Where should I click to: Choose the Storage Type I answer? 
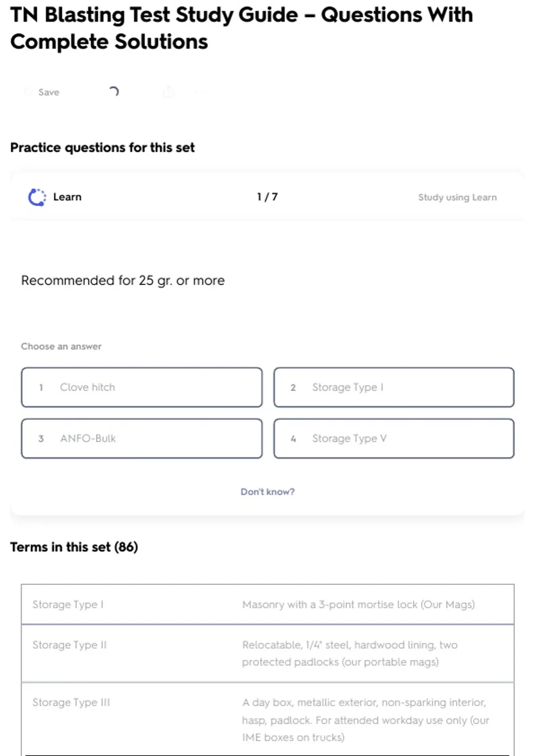click(x=394, y=387)
